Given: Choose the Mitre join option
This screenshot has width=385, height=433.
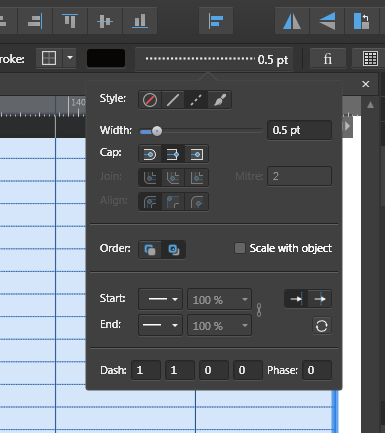Looking at the screenshot, I should (197, 178).
